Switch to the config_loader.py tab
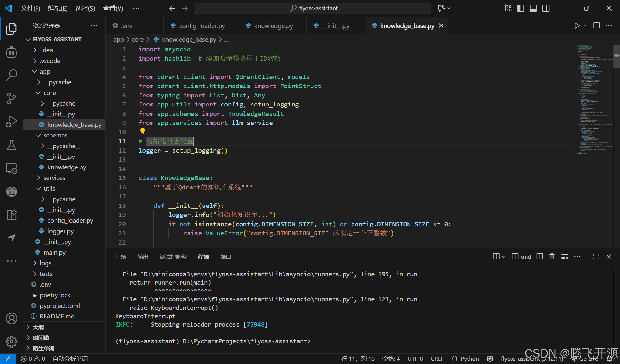Viewport: 620px width, 364px height. 201,26
